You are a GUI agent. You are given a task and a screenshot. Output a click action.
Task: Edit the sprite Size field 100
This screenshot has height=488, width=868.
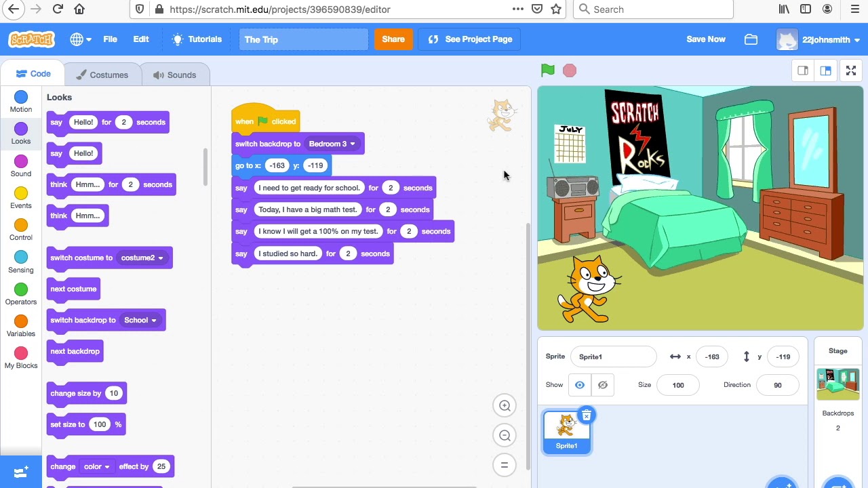[x=678, y=385]
